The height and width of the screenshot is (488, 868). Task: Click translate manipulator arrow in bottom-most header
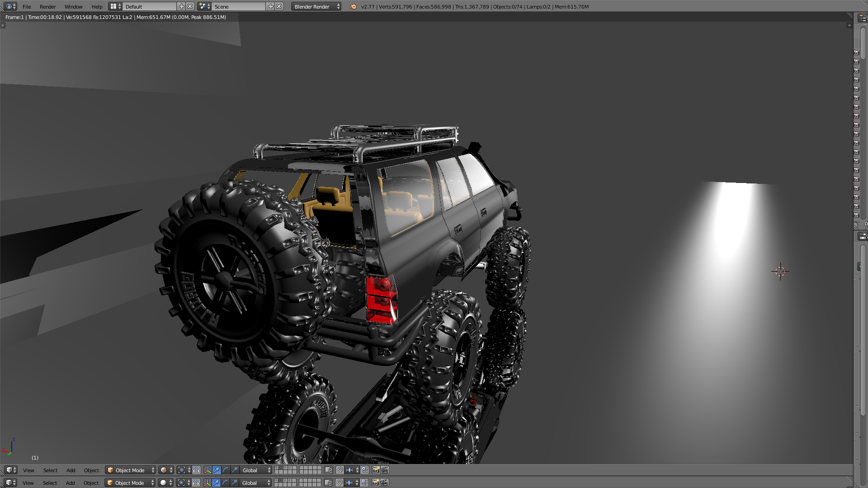tap(216, 483)
